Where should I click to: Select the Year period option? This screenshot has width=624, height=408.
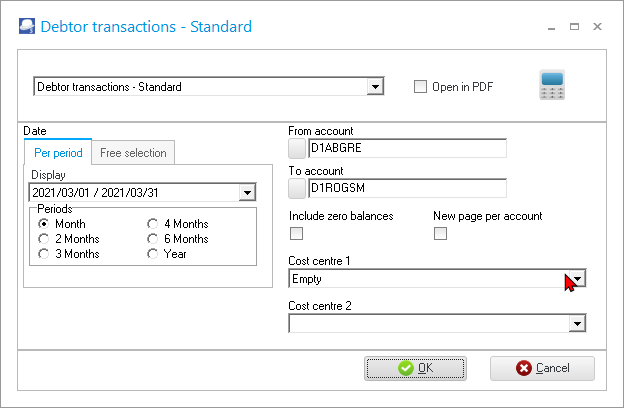tap(153, 254)
